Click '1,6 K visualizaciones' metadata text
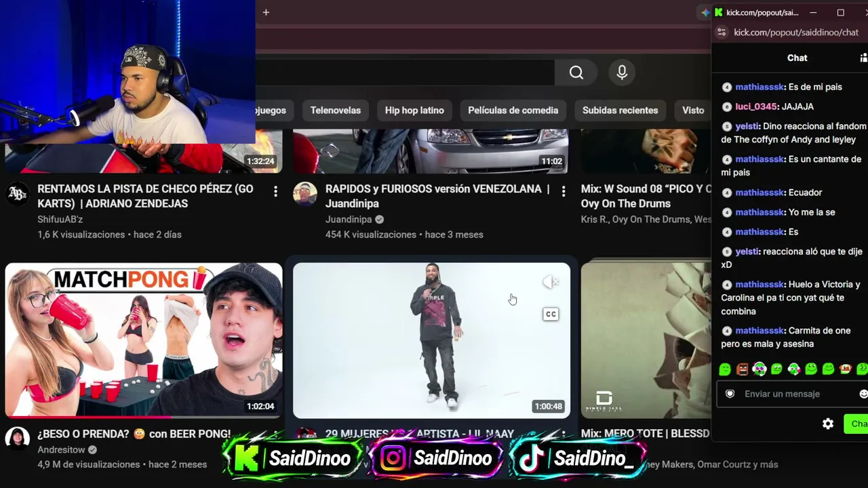The width and height of the screenshot is (868, 488). pos(81,235)
